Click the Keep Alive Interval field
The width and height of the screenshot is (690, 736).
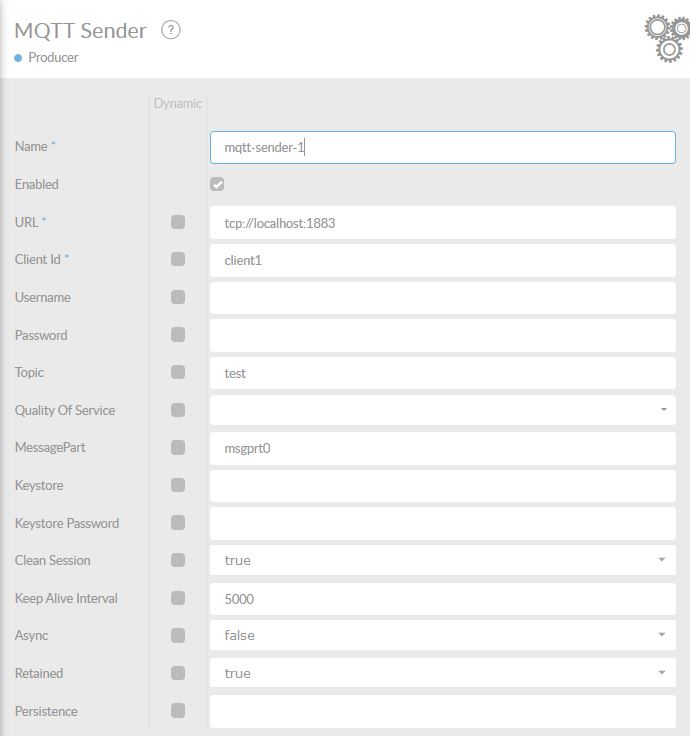[442, 598]
